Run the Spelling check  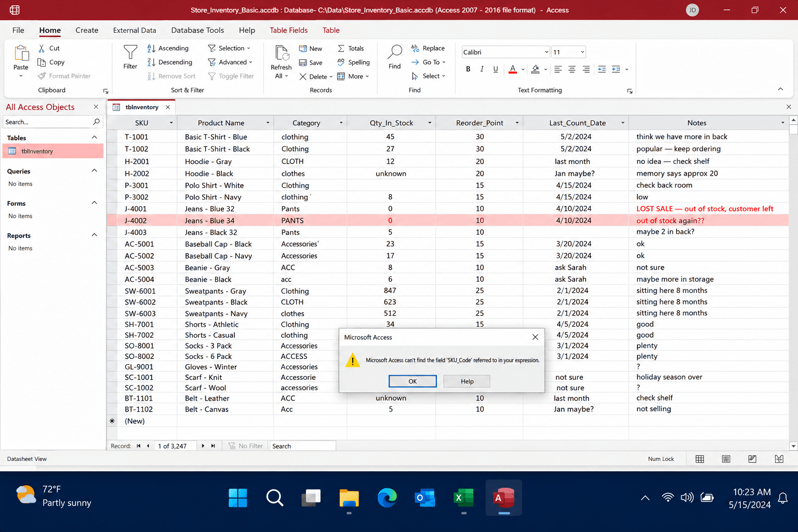[353, 62]
